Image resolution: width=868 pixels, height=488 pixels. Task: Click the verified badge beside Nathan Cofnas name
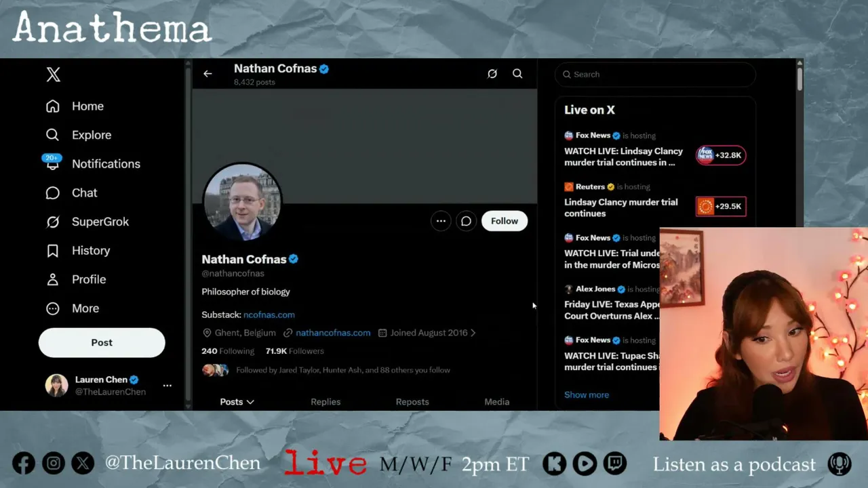294,259
